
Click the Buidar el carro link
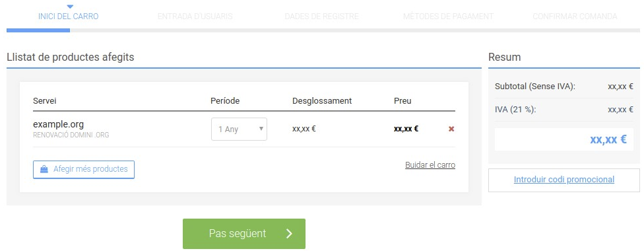(x=430, y=165)
